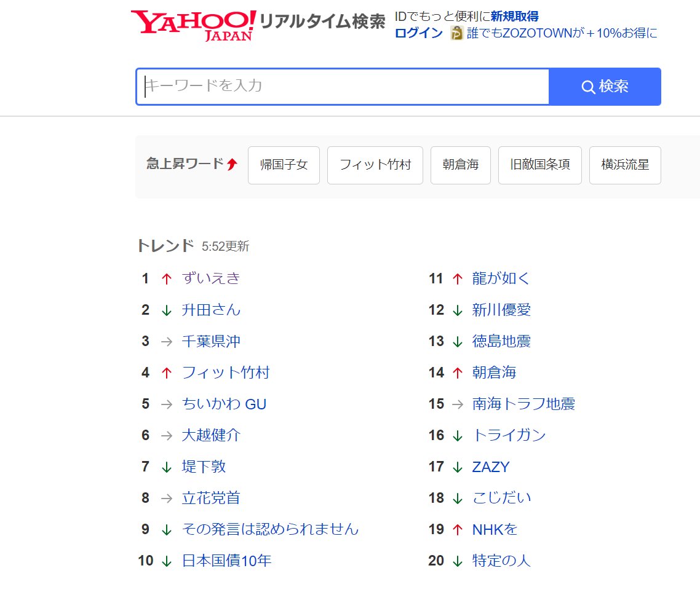This screenshot has width=700, height=603.
Task: Click the ZOZOTOWN promotion PayPay icon
Action: [456, 33]
